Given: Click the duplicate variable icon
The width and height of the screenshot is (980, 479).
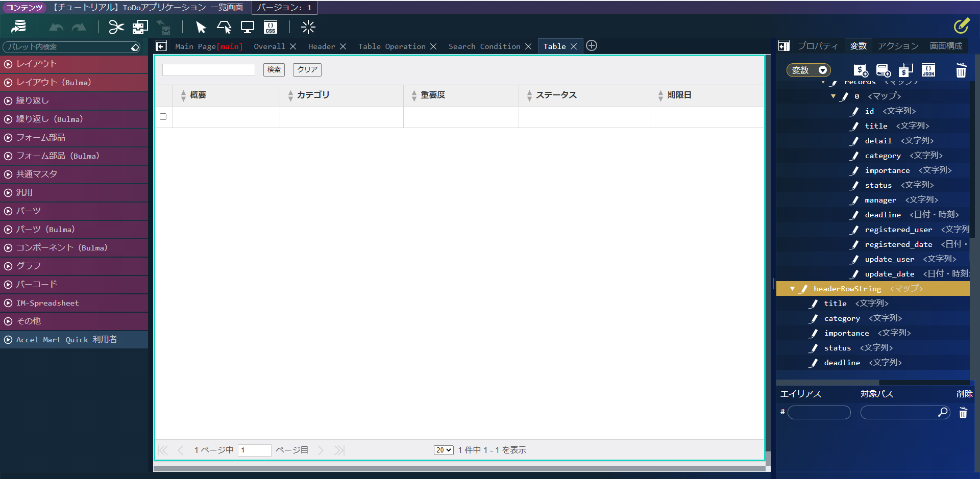Looking at the screenshot, I should (x=906, y=70).
